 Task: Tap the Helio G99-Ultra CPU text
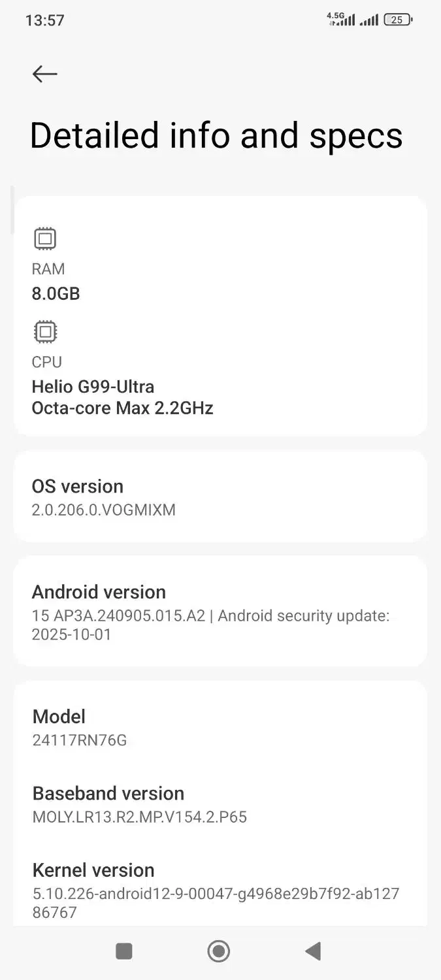pos(93,386)
